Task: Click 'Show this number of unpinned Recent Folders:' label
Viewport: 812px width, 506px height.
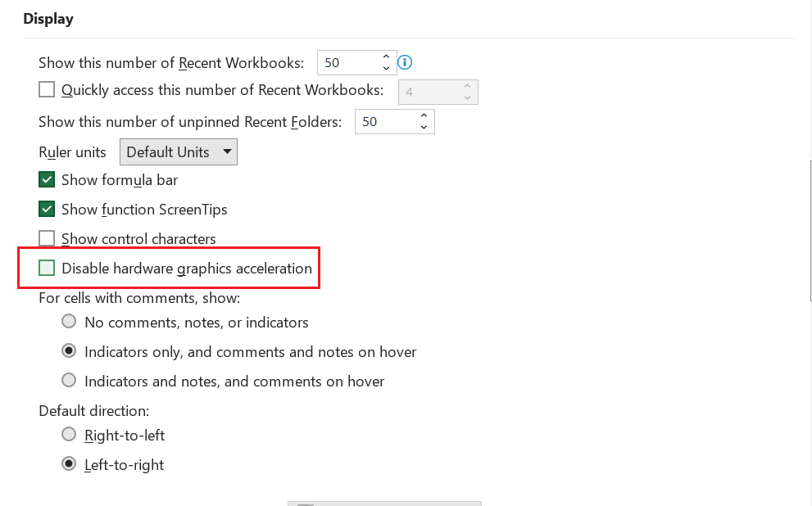Action: pos(190,121)
